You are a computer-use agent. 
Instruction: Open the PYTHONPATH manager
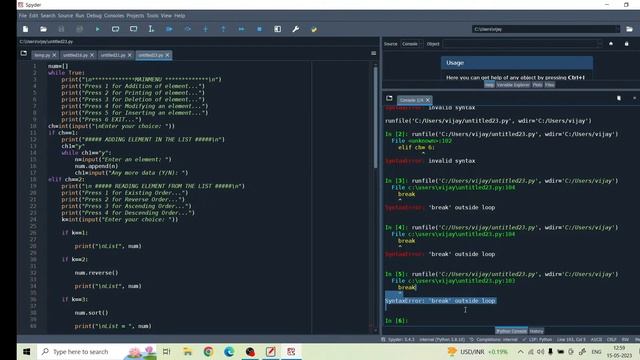coord(313,29)
